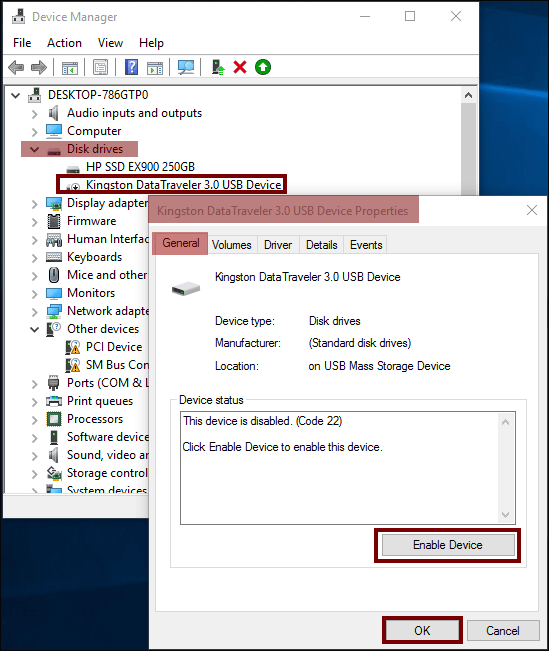Viewport: 549px width, 651px height.
Task: Collapse the Other devices node
Action: point(34,330)
